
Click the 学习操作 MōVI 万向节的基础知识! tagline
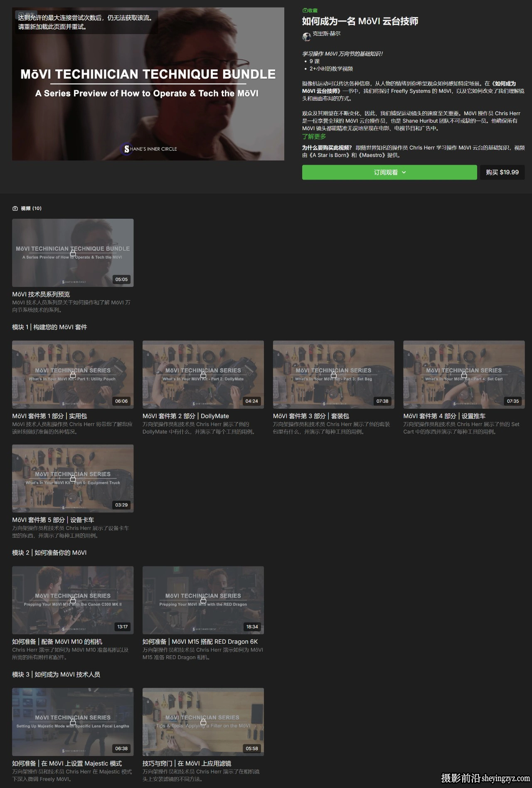(342, 54)
